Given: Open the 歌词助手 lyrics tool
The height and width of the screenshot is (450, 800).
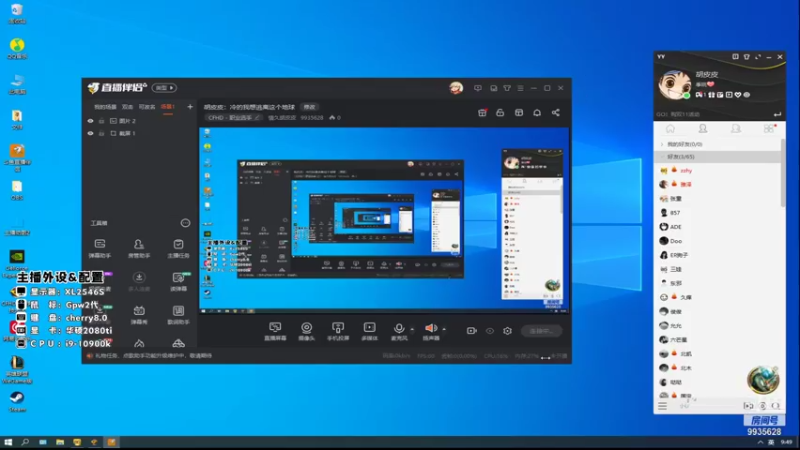Looking at the screenshot, I should 178,314.
